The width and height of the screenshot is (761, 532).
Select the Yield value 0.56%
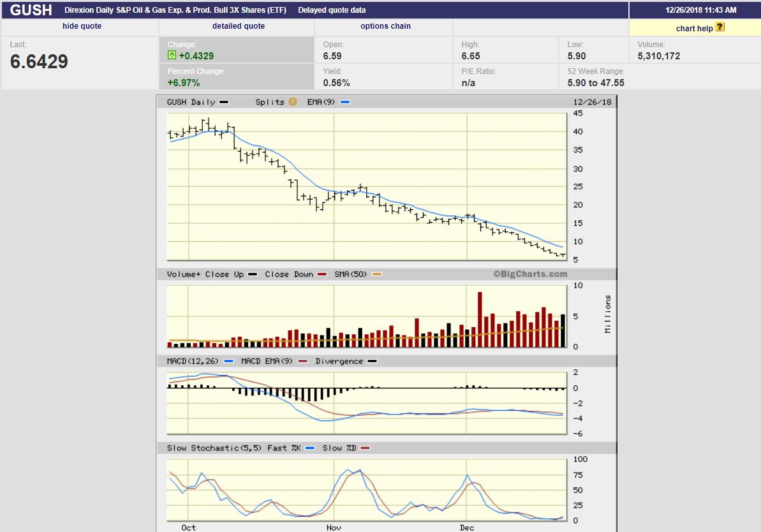336,83
